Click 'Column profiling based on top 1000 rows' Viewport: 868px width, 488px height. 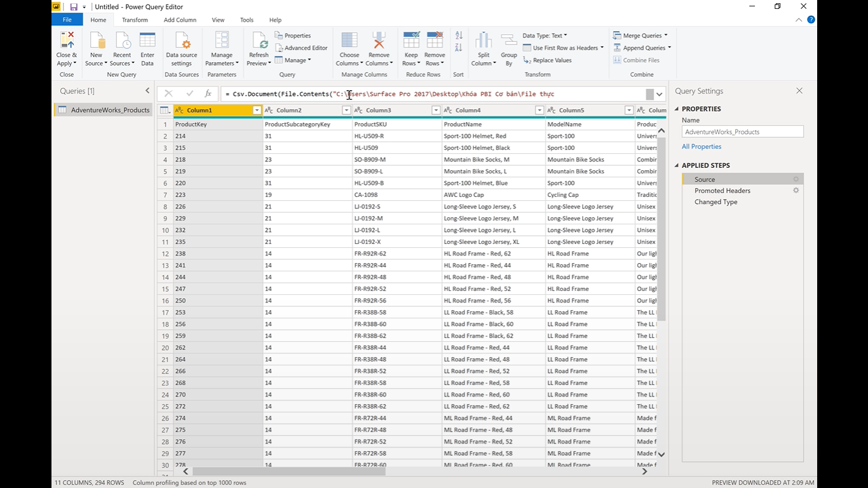[189, 483]
